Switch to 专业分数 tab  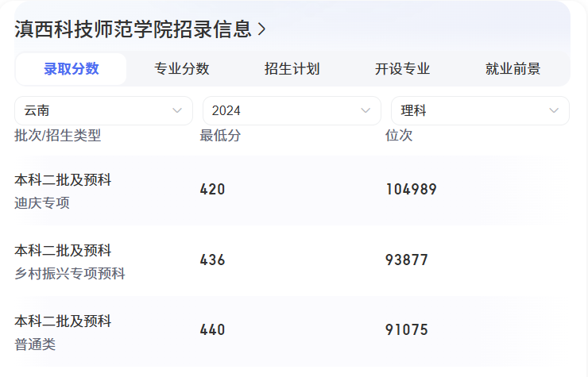point(181,69)
